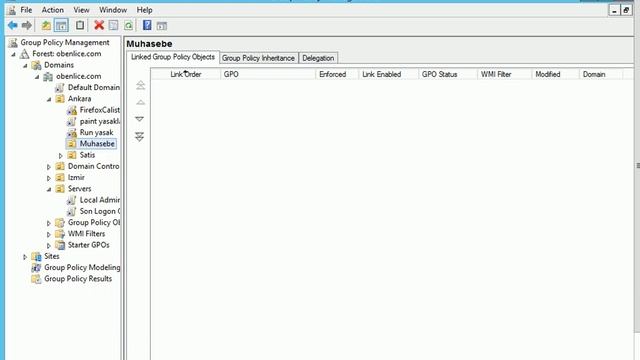The width and height of the screenshot is (640, 360).
Task: Expand the WMI Filters node
Action: coord(49,234)
